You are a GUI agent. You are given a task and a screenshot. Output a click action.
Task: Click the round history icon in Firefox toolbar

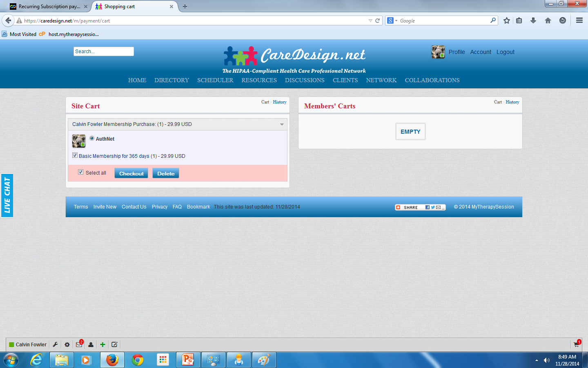pyautogui.click(x=563, y=20)
